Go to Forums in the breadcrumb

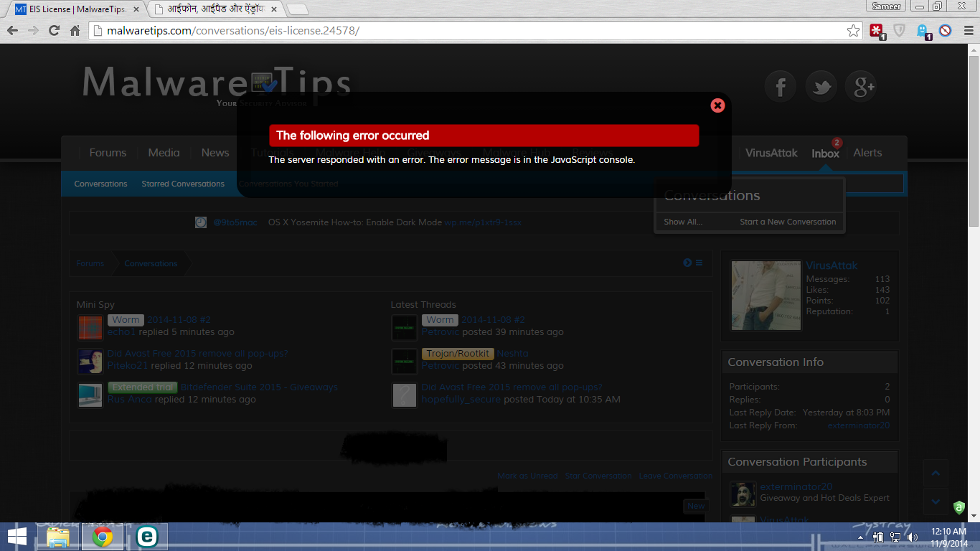tap(90, 263)
